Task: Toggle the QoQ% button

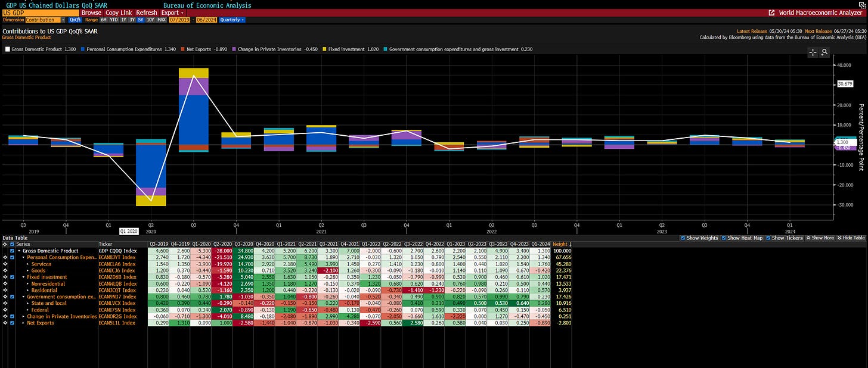Action: pos(75,20)
